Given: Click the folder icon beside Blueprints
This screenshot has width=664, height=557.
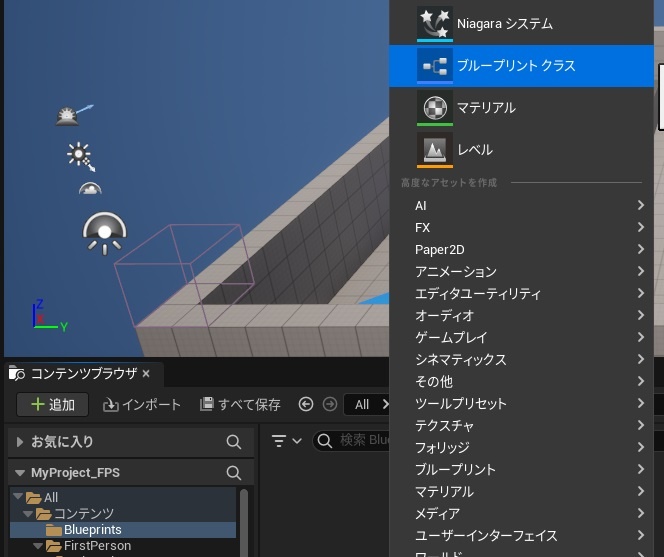Looking at the screenshot, I should (53, 530).
